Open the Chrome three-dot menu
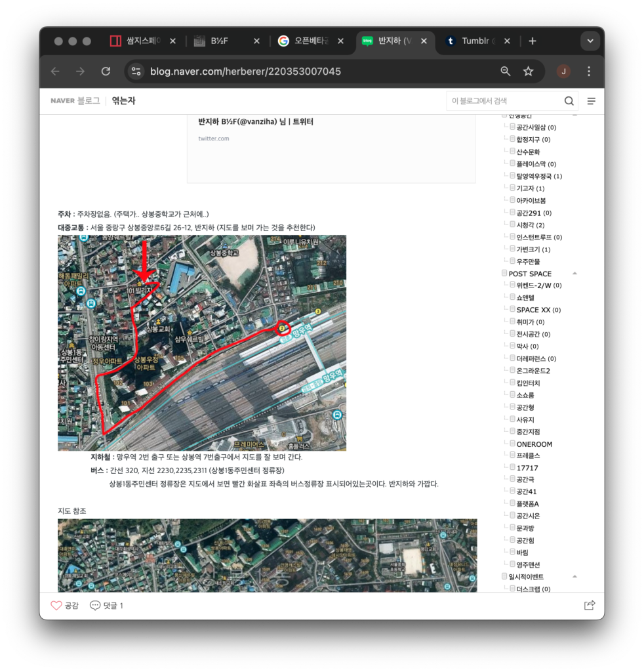644x672 pixels. point(588,72)
